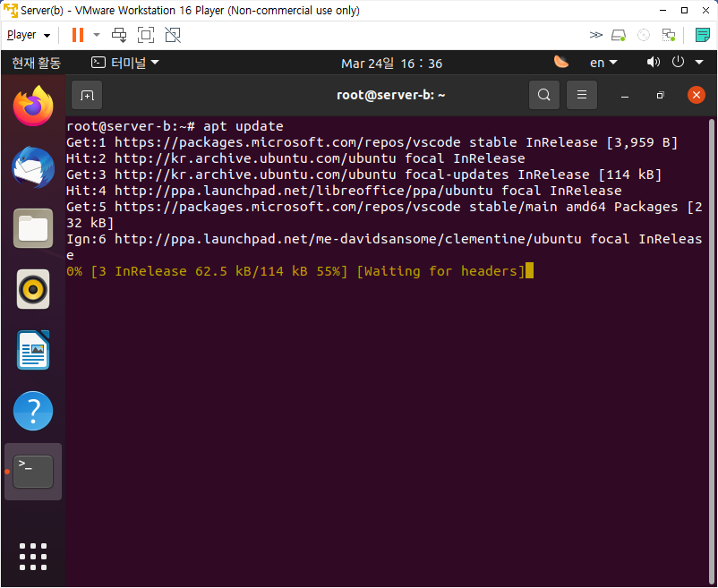Open the VMware notes message icon
Screen dimensions: 718x588
(x=703, y=35)
